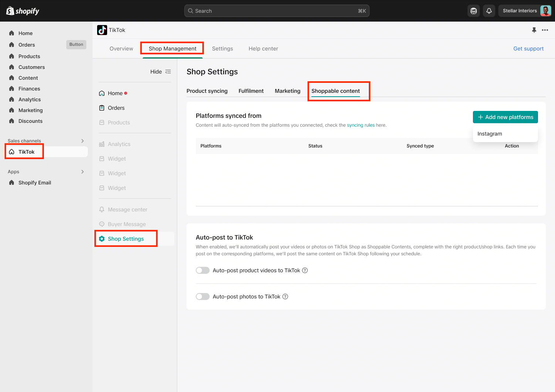This screenshot has width=555, height=392.
Task: Open the Help center tab
Action: pyautogui.click(x=263, y=49)
